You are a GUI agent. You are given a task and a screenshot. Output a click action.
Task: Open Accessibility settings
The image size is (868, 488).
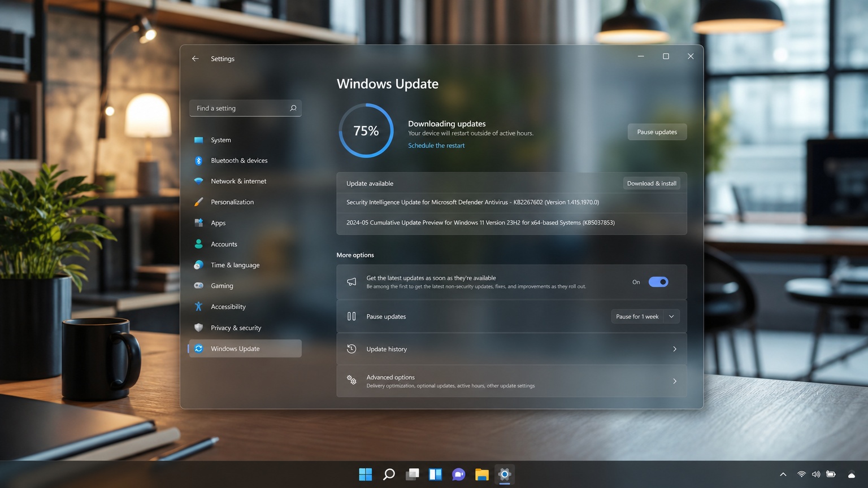pyautogui.click(x=245, y=307)
